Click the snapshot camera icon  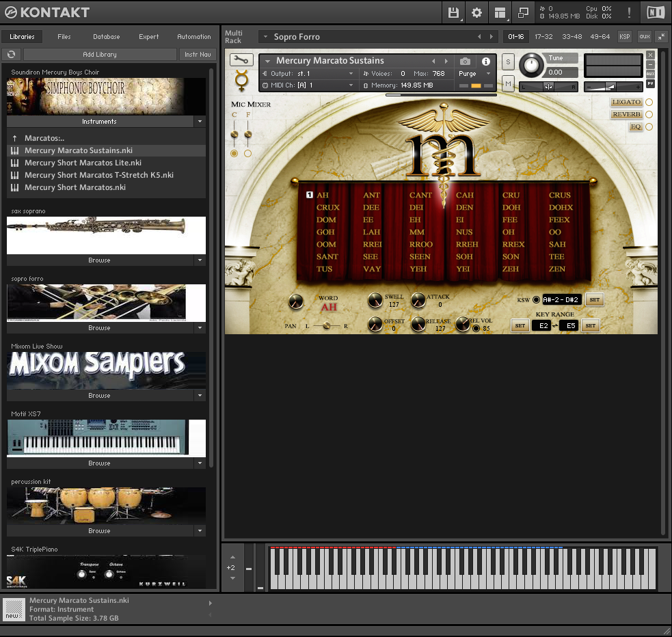pos(465,62)
